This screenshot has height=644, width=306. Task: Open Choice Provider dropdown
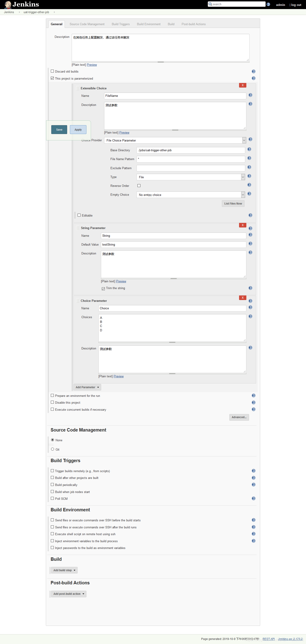tap(175, 140)
